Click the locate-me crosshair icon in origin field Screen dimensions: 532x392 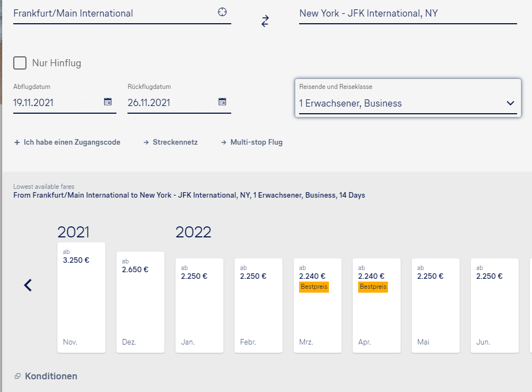coord(222,12)
